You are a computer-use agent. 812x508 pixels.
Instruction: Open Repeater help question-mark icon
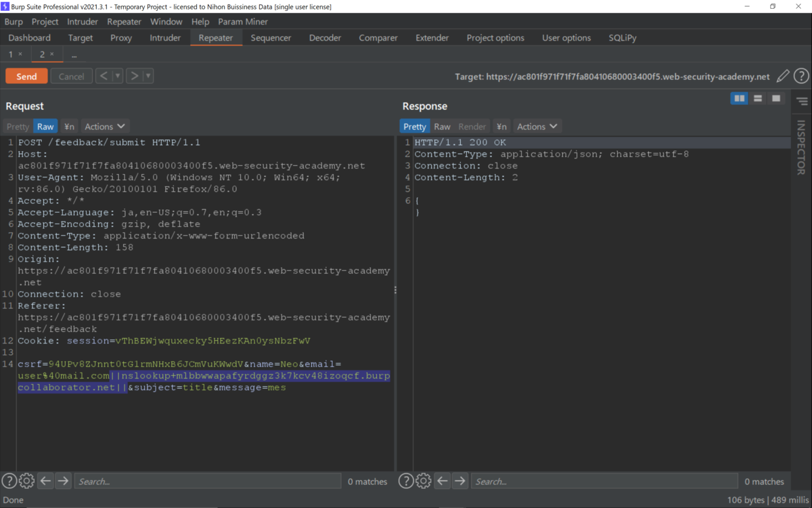click(801, 77)
